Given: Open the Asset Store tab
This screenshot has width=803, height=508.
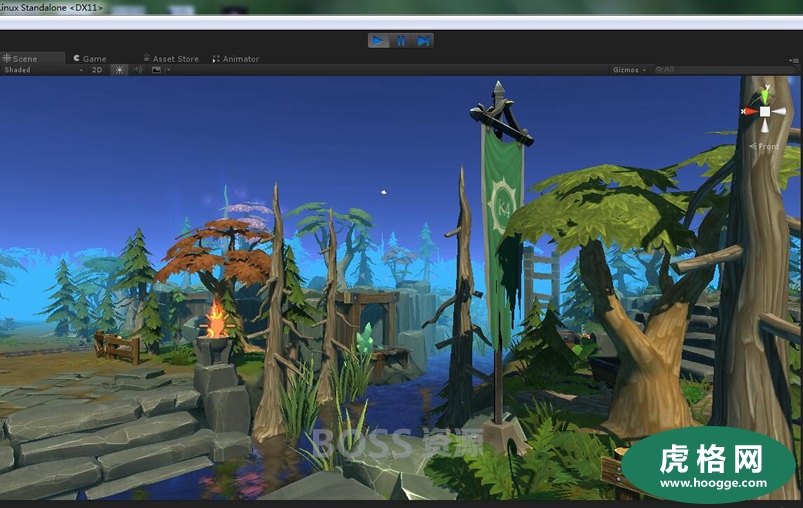Looking at the screenshot, I should coord(171,58).
